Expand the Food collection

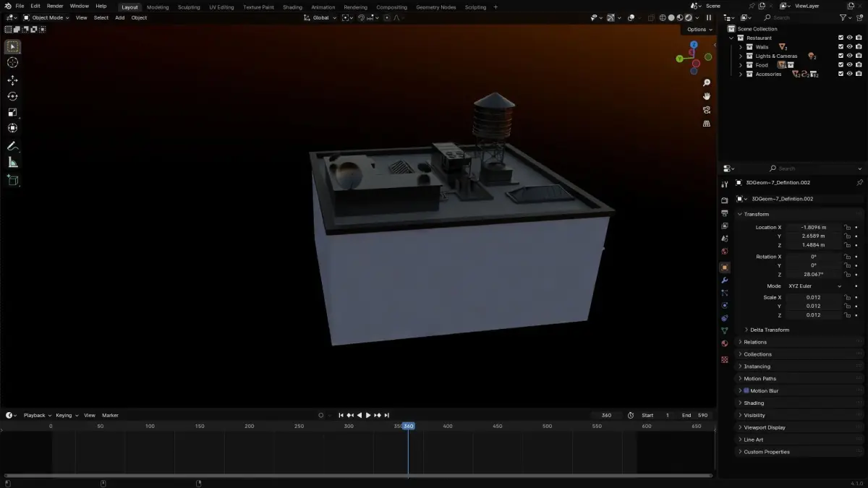740,65
